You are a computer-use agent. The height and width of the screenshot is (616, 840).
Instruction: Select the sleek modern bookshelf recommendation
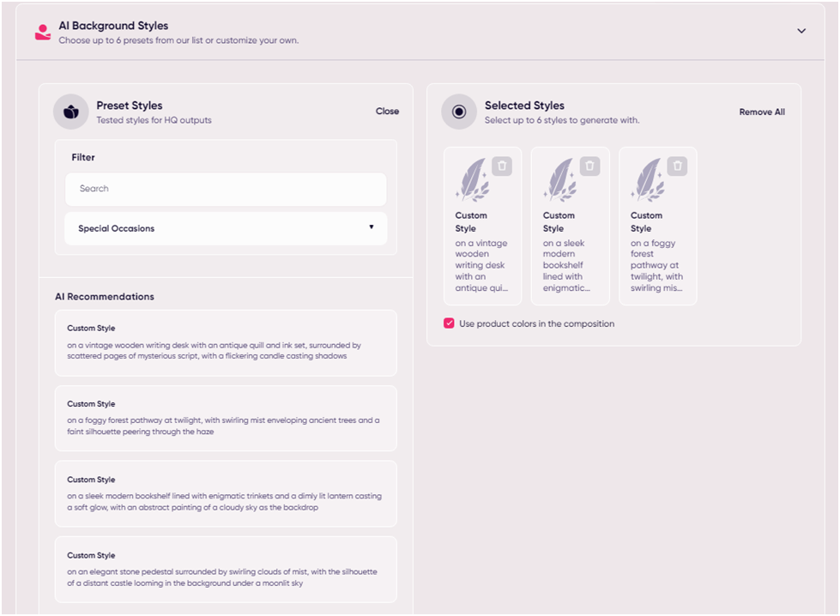tap(226, 493)
